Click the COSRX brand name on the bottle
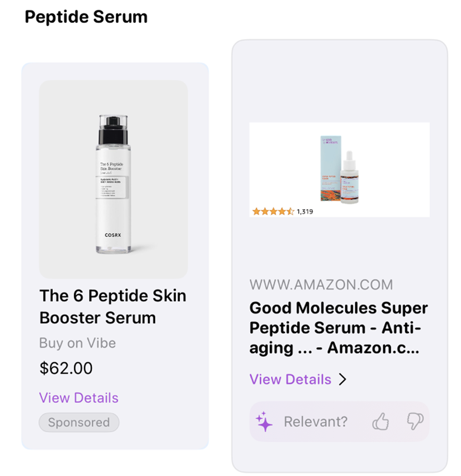The width and height of the screenshot is (461, 476). pos(113,235)
